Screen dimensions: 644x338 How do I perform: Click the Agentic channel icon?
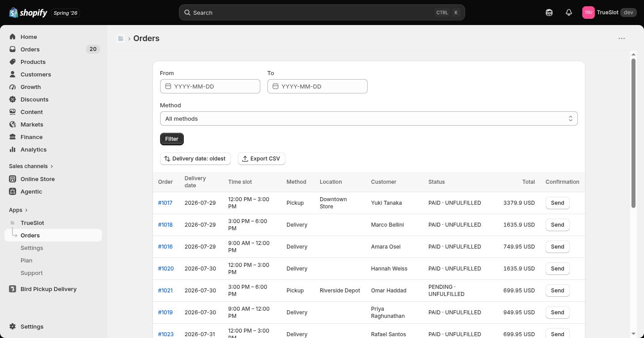13,191
